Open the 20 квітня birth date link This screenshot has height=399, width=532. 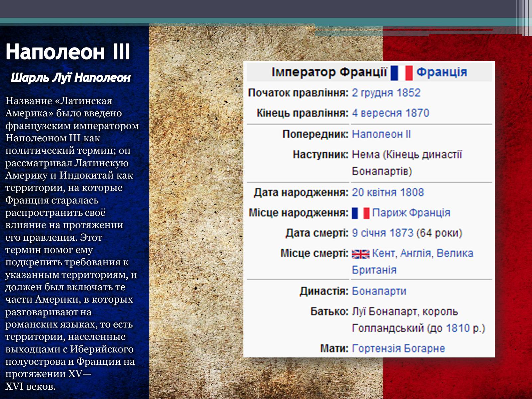[374, 192]
